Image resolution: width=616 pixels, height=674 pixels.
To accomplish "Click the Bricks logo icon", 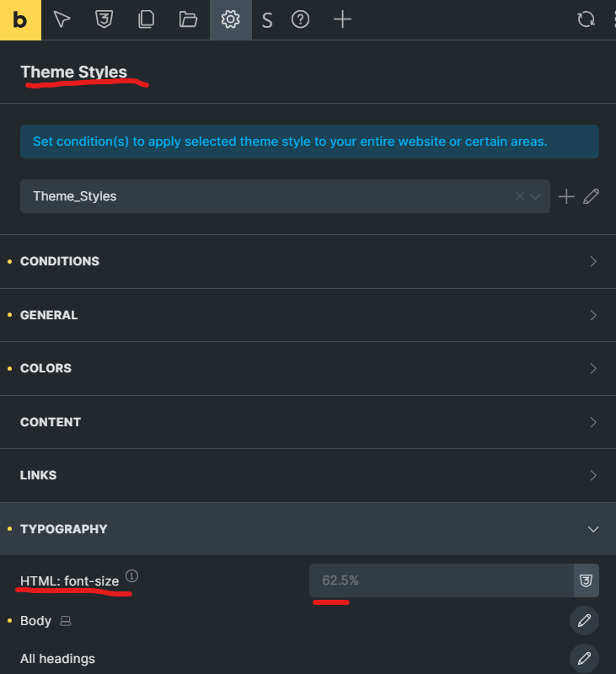I will tap(20, 20).
